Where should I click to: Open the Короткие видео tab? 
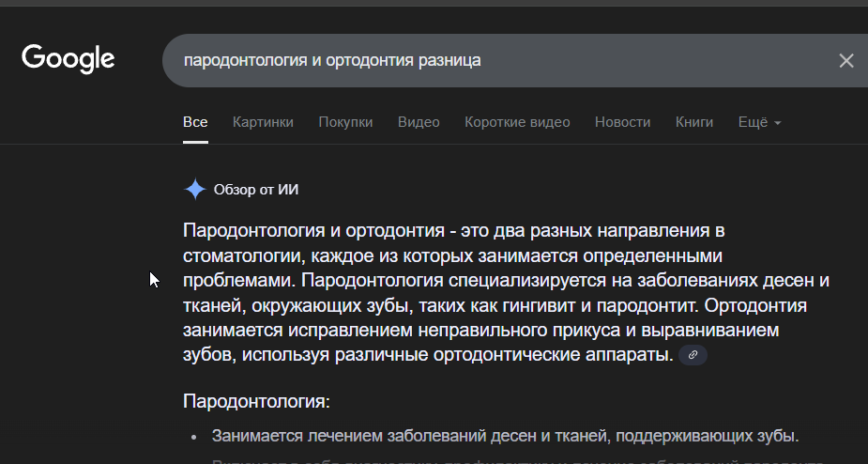pos(517,122)
